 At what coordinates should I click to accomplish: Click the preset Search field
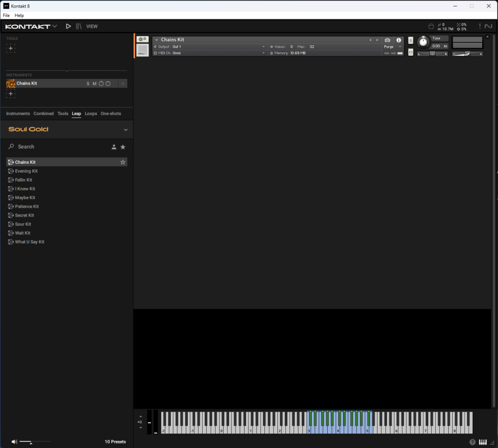tap(57, 147)
